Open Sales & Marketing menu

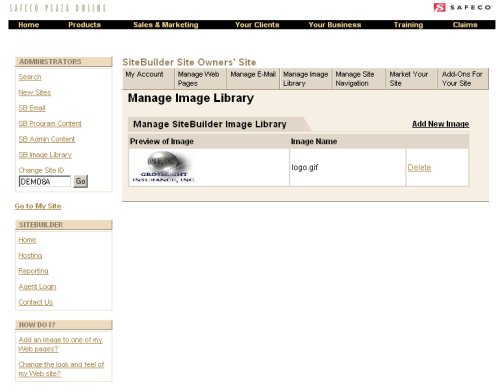coord(166,25)
